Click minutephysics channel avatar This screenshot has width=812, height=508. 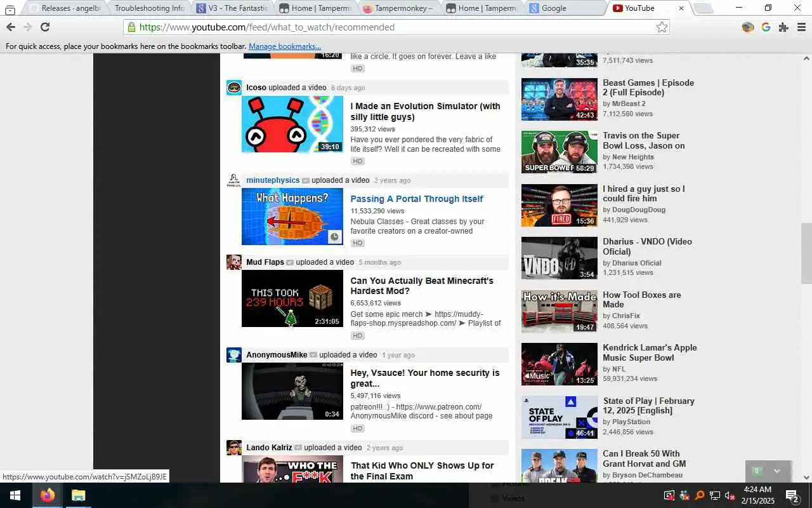234,180
